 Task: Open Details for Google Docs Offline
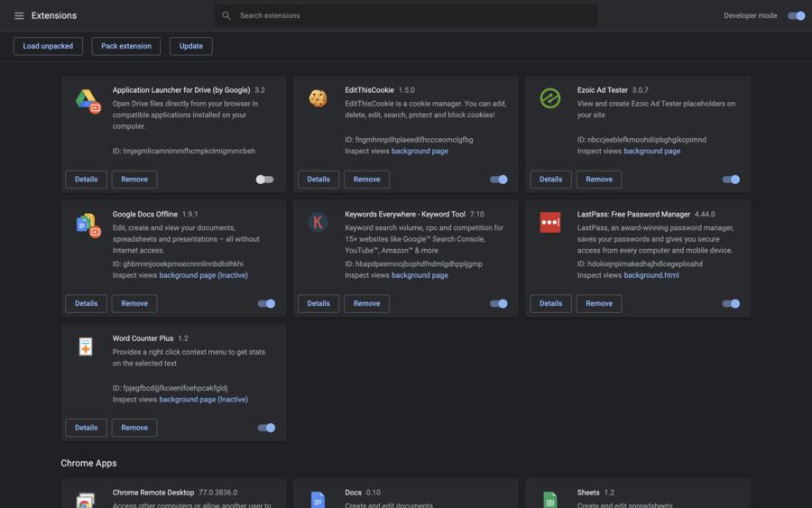click(x=86, y=303)
